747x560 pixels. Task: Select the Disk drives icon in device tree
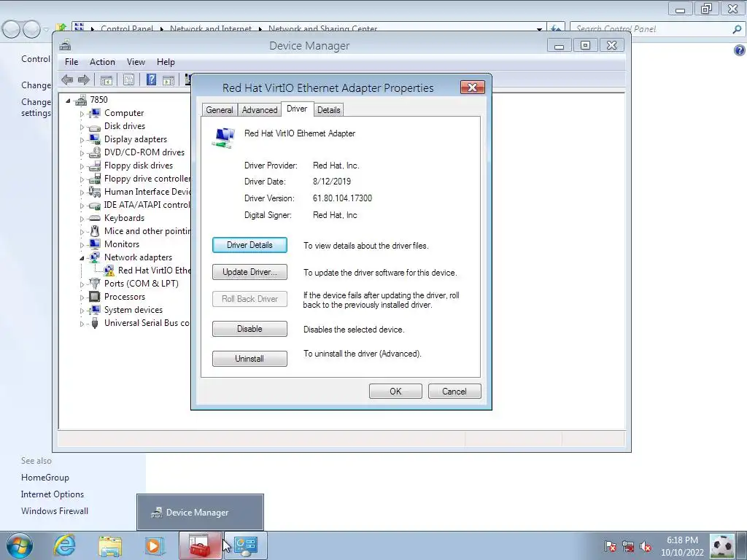(95, 127)
